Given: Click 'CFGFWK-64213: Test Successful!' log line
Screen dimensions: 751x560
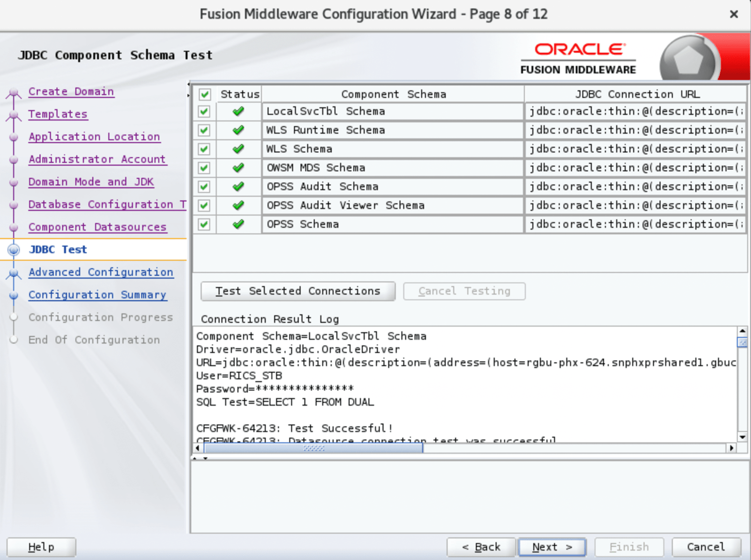Looking at the screenshot, I should [295, 429].
